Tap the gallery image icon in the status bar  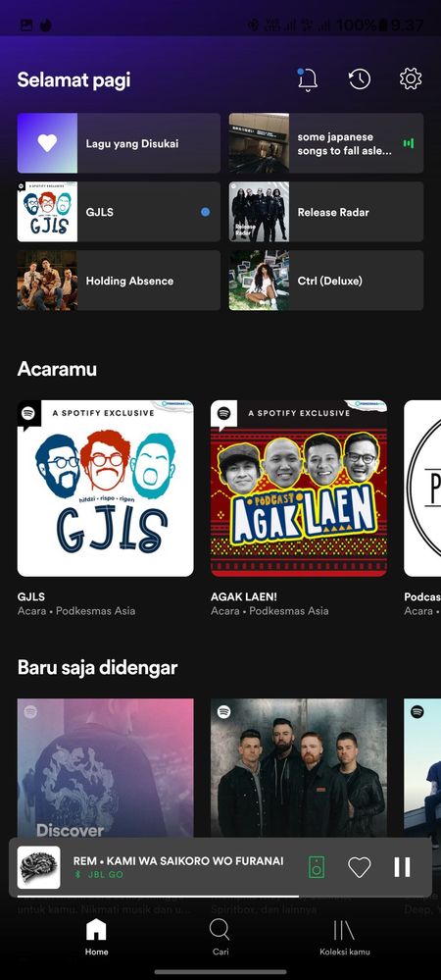click(x=26, y=26)
